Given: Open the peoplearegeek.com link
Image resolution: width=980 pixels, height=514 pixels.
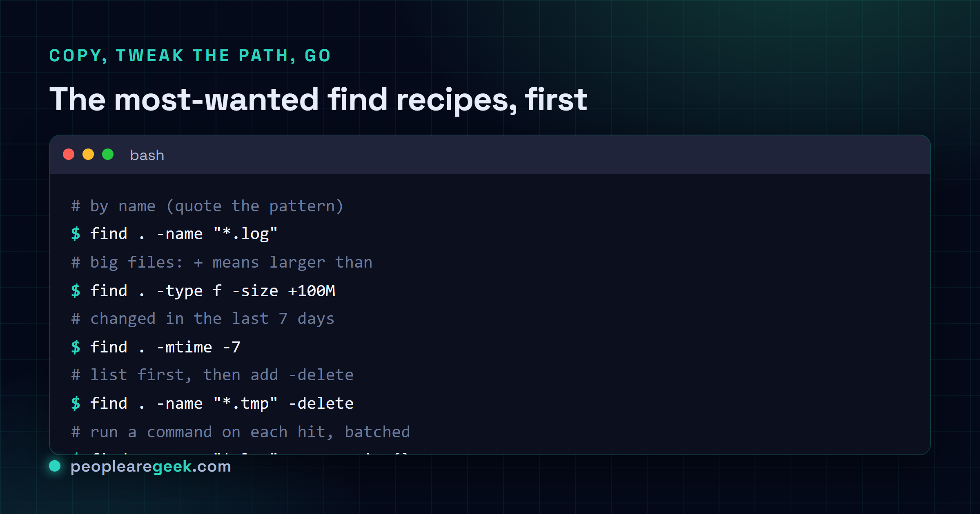Looking at the screenshot, I should pyautogui.click(x=151, y=466).
